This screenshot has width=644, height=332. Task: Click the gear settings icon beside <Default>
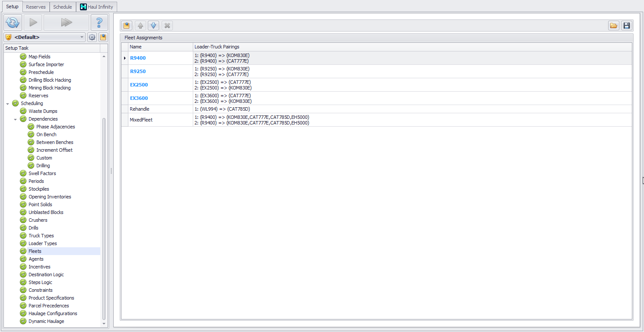[x=92, y=37]
